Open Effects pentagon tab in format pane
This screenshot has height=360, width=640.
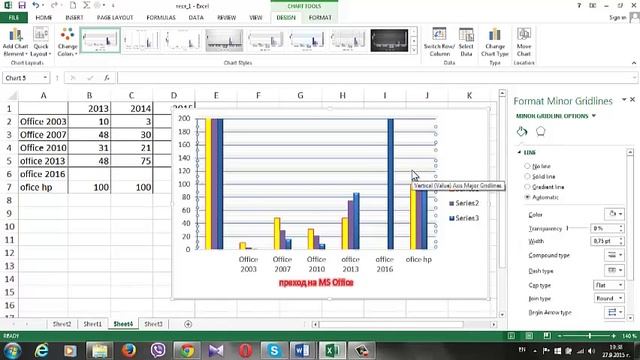[x=540, y=131]
